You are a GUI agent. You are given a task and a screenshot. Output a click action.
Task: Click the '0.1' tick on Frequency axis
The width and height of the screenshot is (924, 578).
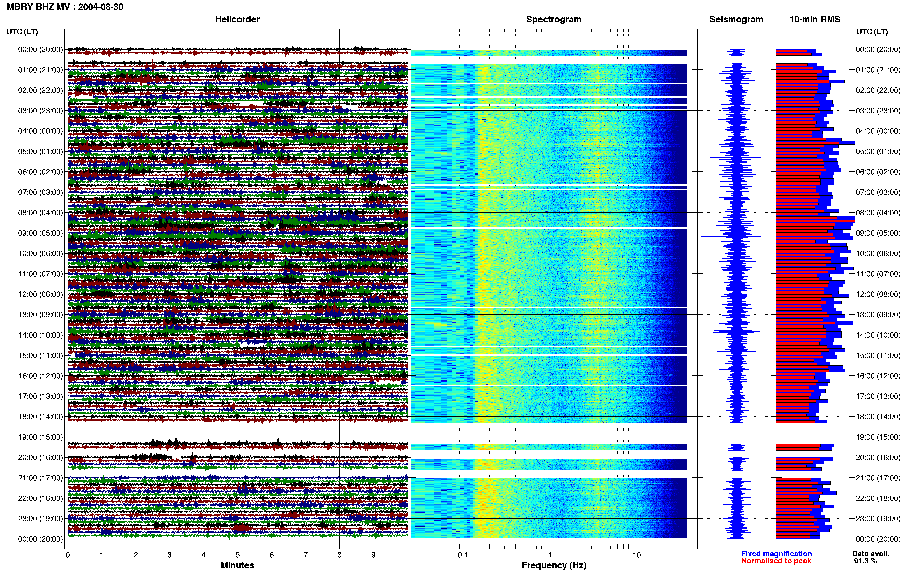coord(463,555)
